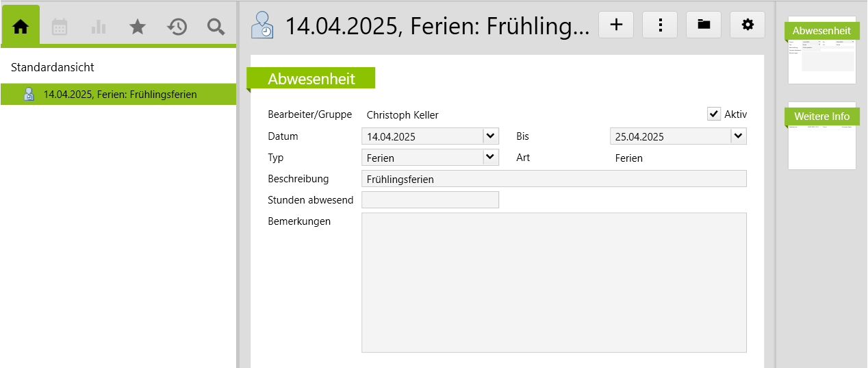Jump to Abwesenheit section thumbnail
The width and height of the screenshot is (868, 368).
pyautogui.click(x=821, y=50)
